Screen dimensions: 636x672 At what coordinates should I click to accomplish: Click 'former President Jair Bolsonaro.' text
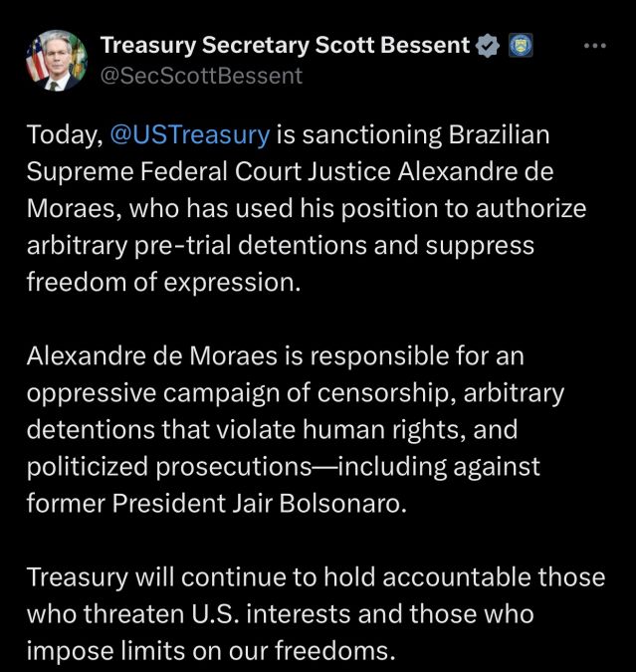coord(216,503)
